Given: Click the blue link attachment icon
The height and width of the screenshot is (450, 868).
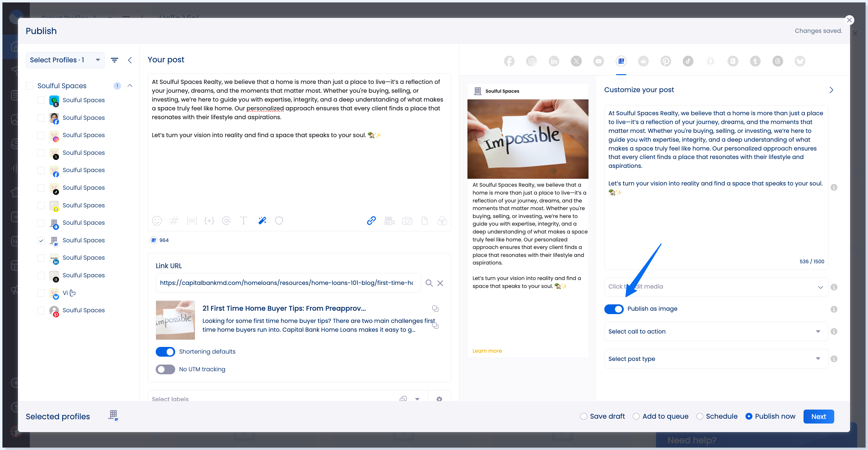Looking at the screenshot, I should (x=371, y=221).
